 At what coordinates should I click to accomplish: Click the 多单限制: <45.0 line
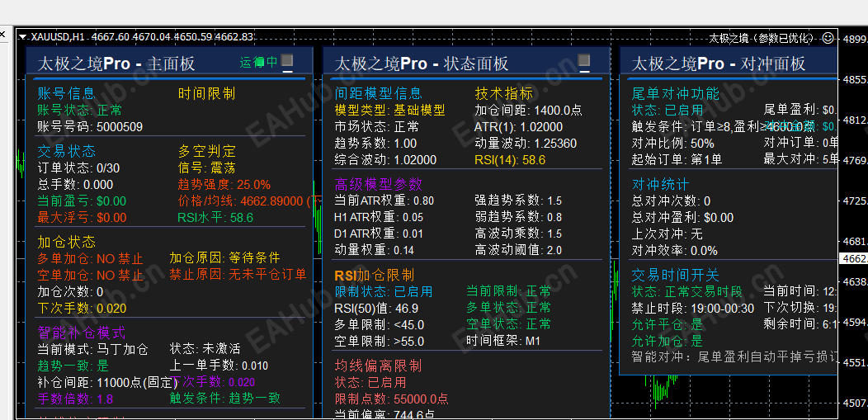click(380, 325)
